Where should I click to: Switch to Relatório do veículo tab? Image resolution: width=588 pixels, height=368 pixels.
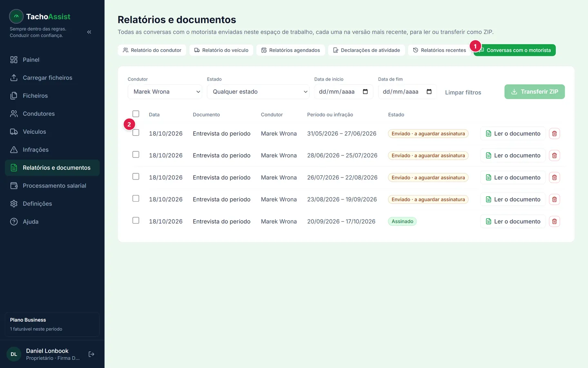click(221, 50)
